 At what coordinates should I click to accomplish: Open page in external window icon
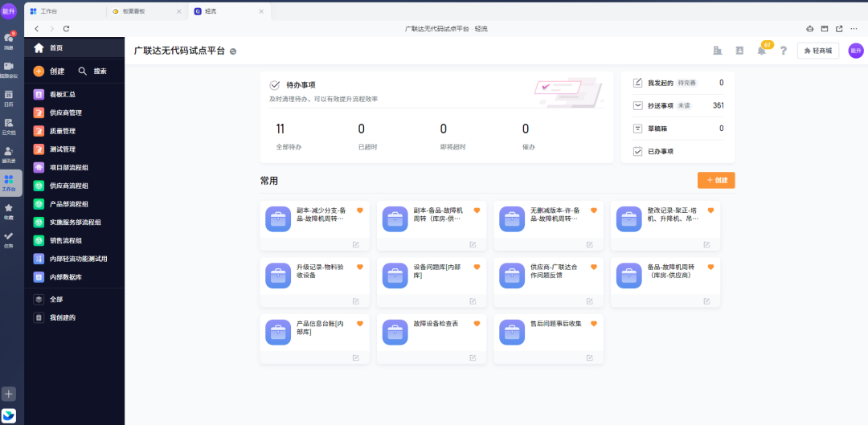839,29
